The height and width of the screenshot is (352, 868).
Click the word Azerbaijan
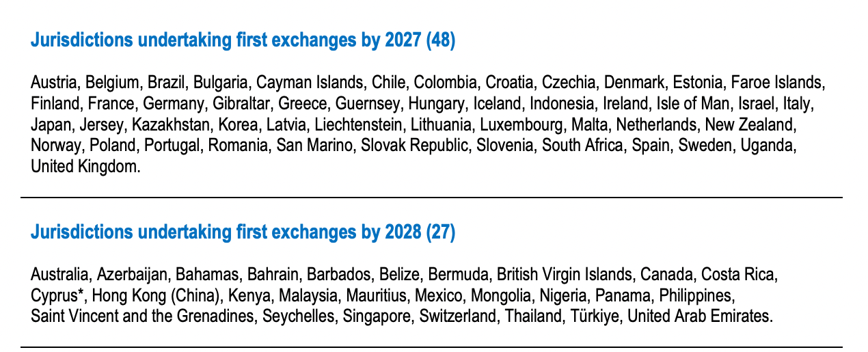click(x=132, y=275)
